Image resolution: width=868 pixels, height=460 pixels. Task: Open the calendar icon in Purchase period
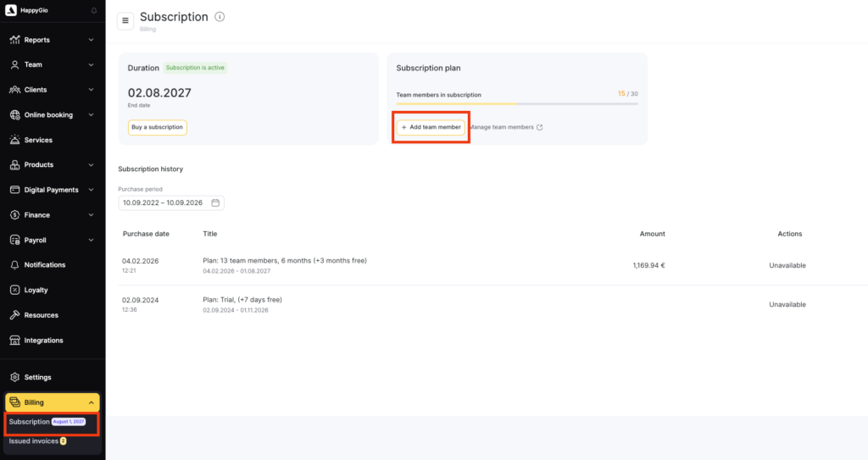(x=215, y=202)
